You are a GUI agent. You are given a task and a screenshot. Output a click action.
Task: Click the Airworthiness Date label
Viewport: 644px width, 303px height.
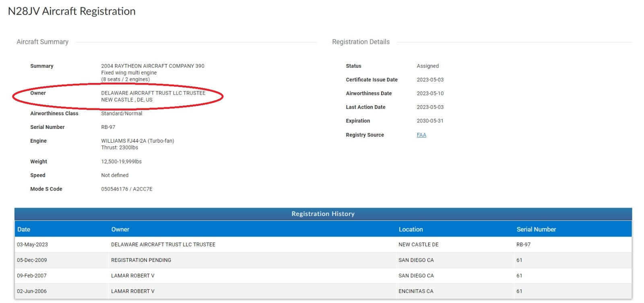[369, 93]
